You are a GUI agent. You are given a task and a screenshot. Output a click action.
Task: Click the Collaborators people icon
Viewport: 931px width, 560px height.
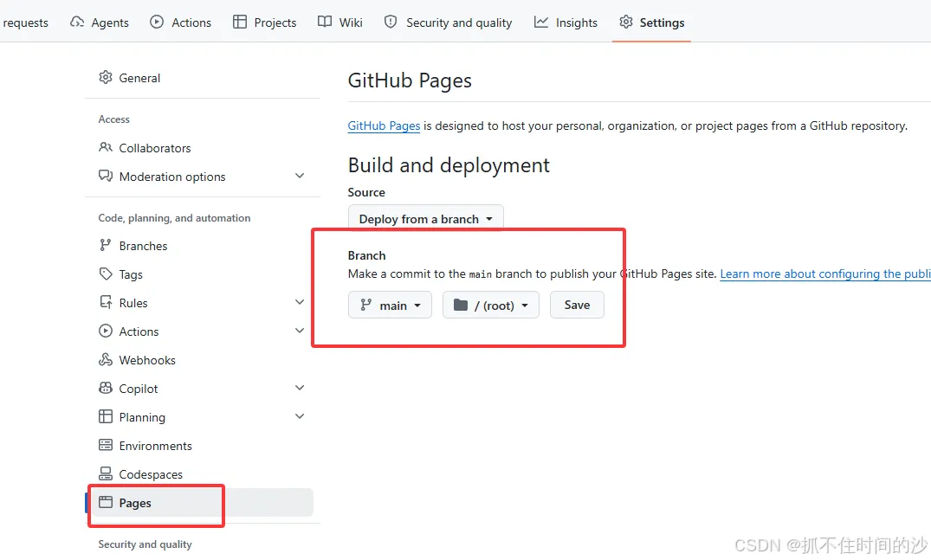[105, 147]
